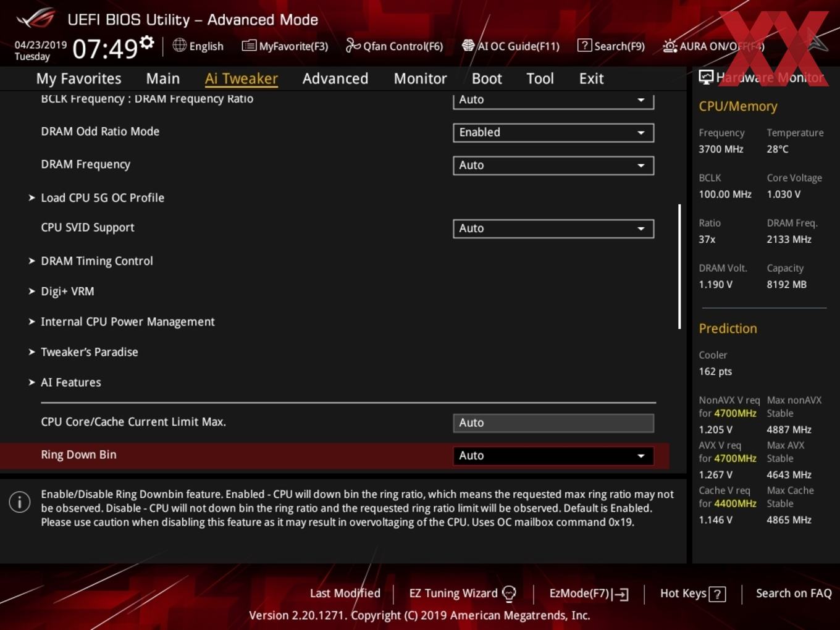Expand the AI Features submenu
Screen dimensions: 840x630
(71, 382)
